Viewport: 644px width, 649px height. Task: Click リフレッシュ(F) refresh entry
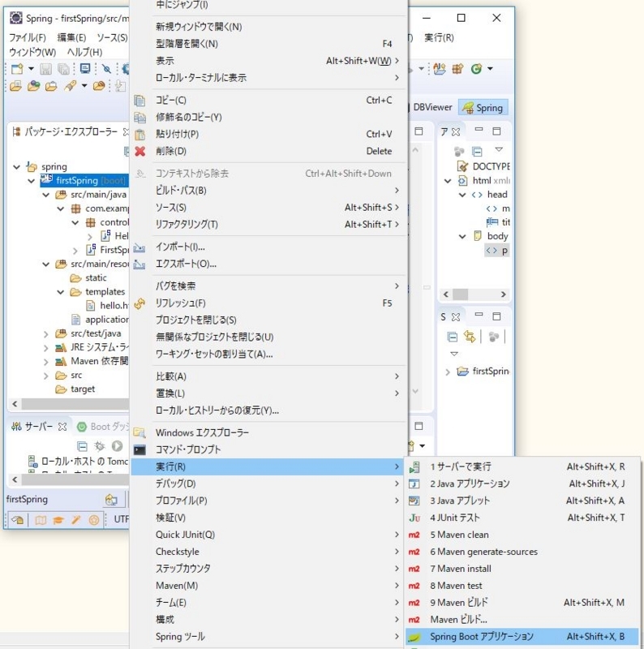268,303
